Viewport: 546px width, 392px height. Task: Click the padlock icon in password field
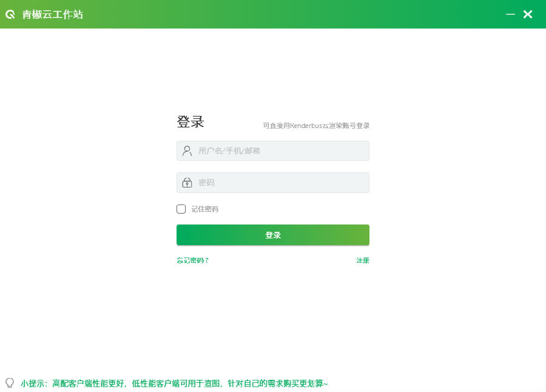[187, 183]
